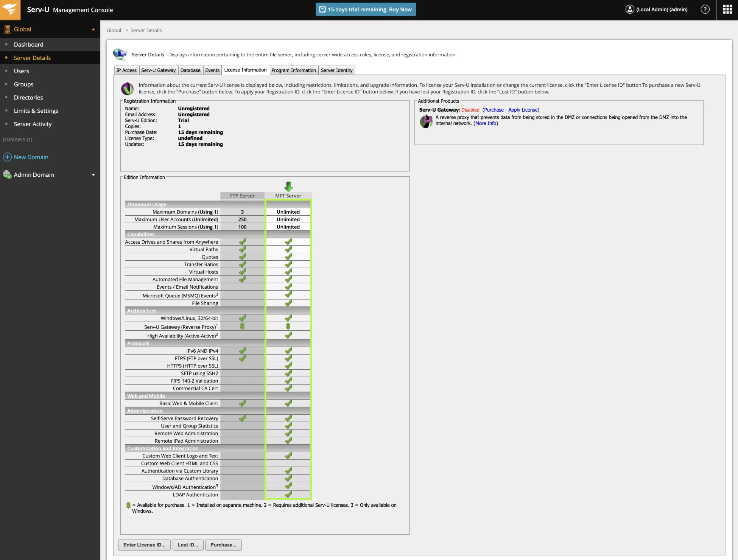738x560 pixels.
Task: Open the Program Information tab
Action: [x=294, y=70]
